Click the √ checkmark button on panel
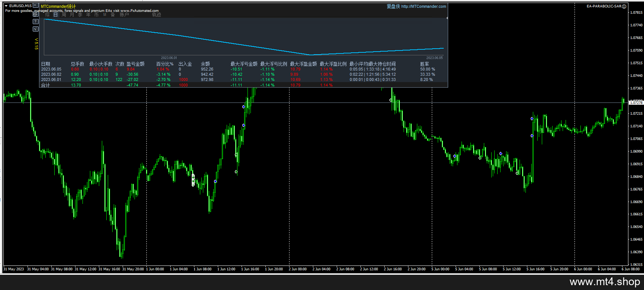 [36, 29]
